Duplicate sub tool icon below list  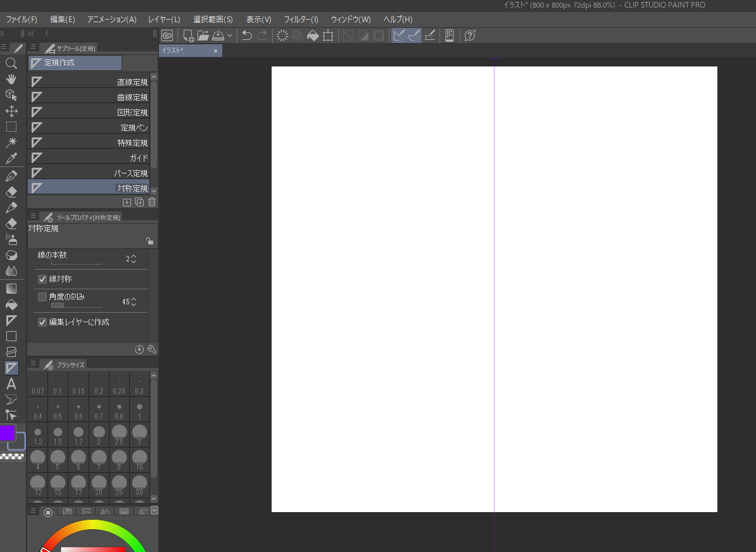click(x=139, y=202)
